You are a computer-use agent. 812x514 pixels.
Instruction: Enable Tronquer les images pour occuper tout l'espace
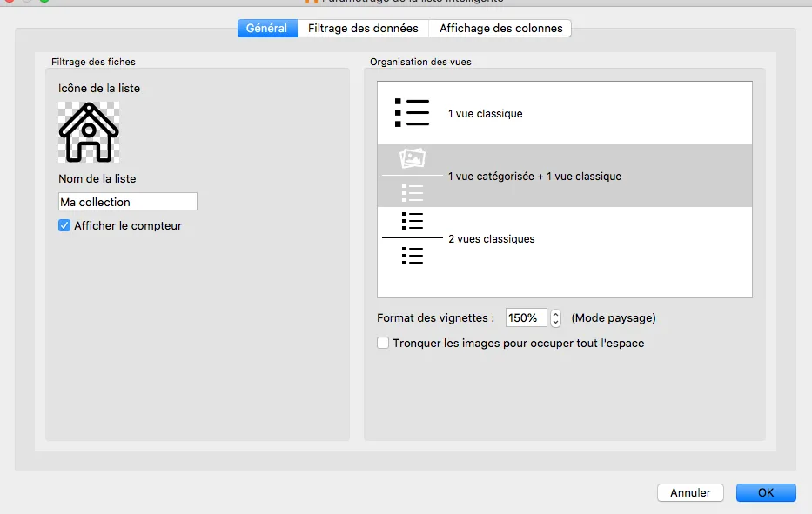(x=383, y=343)
